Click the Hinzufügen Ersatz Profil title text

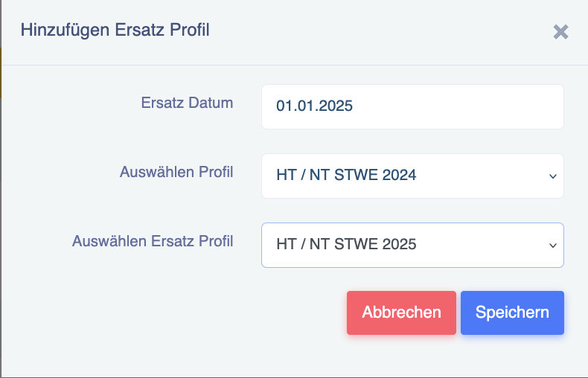[115, 30]
